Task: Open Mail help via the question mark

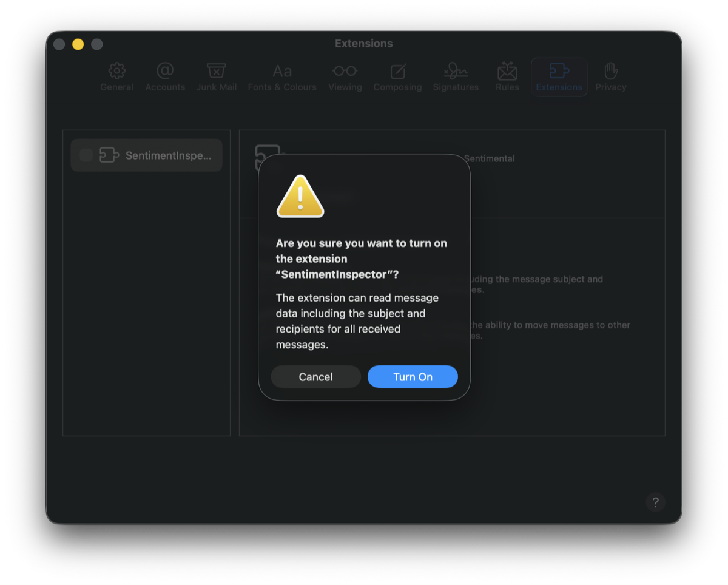Action: pyautogui.click(x=655, y=502)
